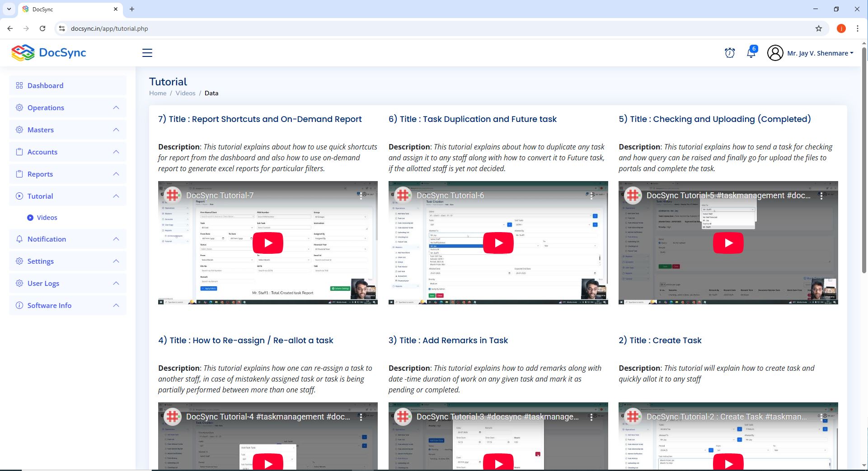Click the hamburger menu sidebar toggle
The width and height of the screenshot is (868, 471).
(x=147, y=53)
